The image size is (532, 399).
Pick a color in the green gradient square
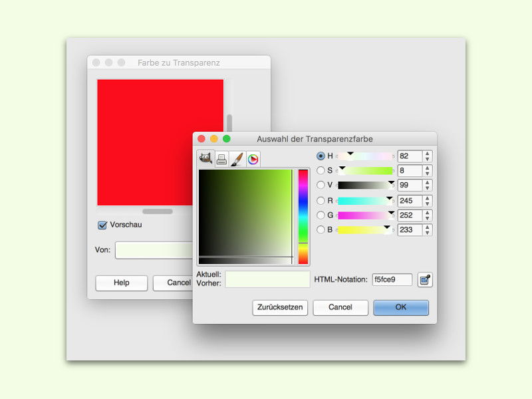tap(245, 217)
